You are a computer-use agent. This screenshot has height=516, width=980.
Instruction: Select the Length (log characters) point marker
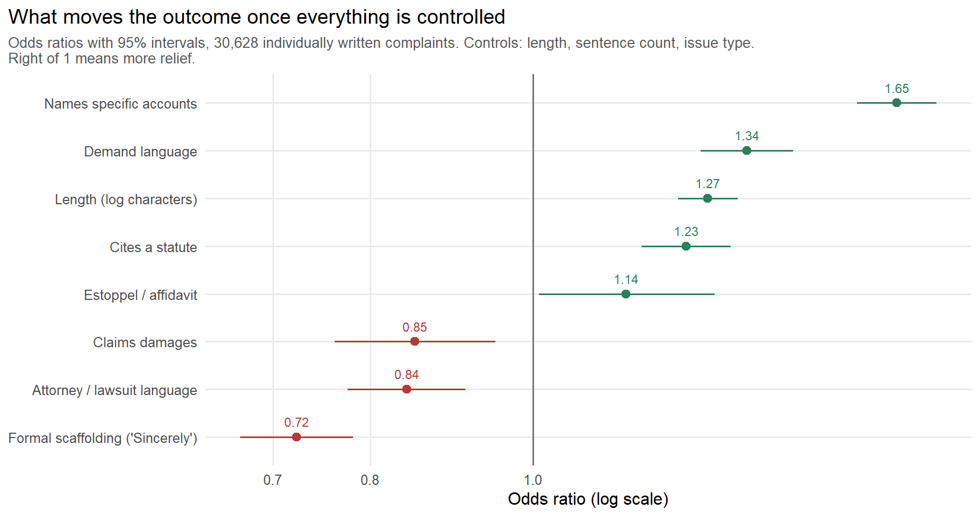(x=707, y=198)
